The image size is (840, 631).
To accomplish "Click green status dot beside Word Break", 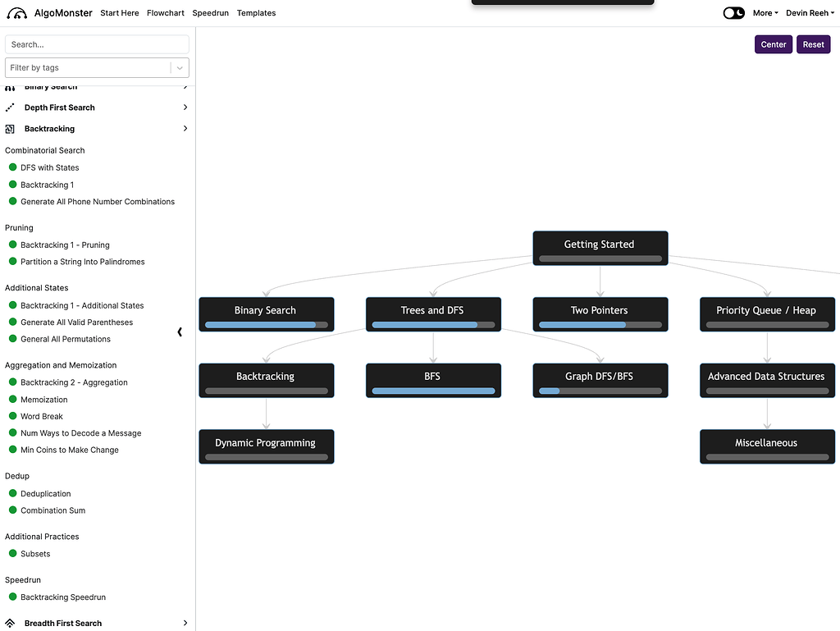I will pyautogui.click(x=12, y=417).
